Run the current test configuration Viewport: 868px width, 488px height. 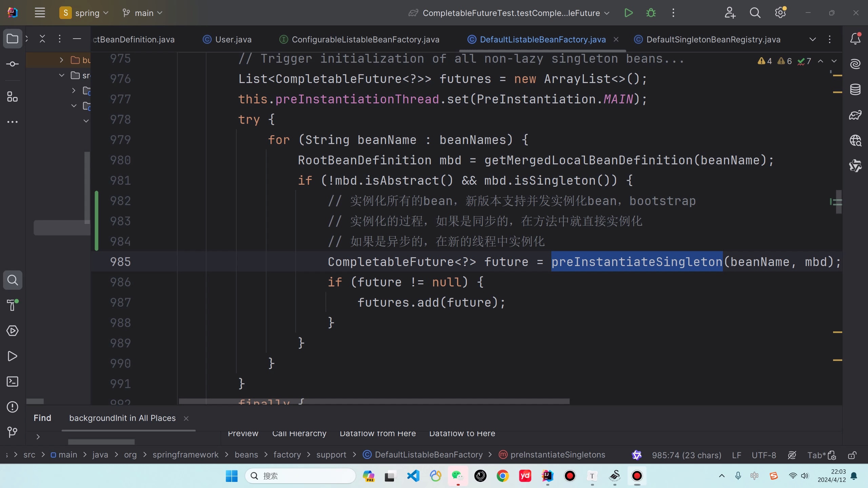pyautogui.click(x=628, y=13)
